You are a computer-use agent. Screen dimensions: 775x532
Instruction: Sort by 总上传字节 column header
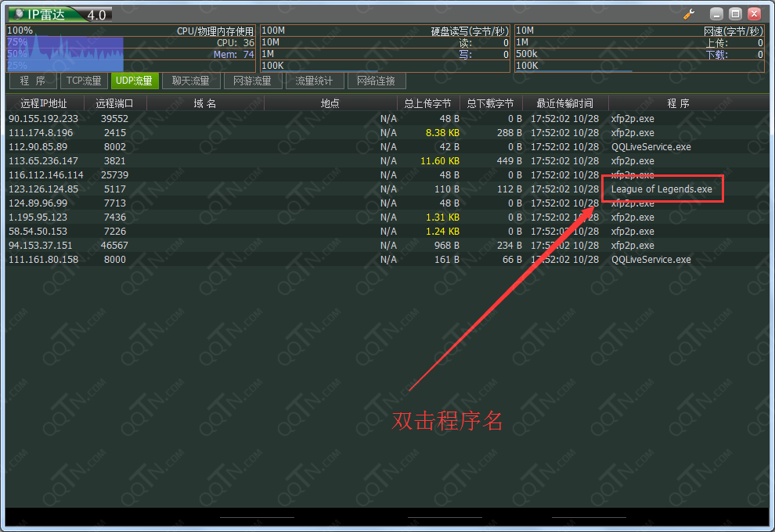tap(428, 103)
